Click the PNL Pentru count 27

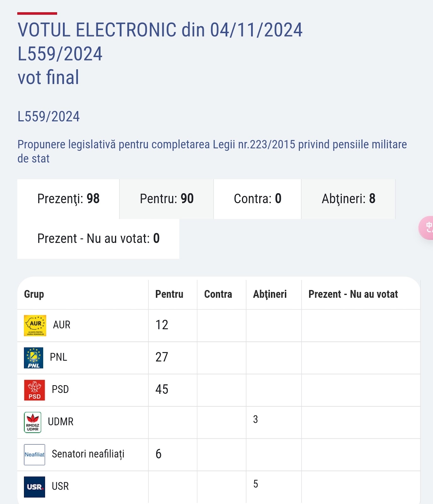click(162, 357)
